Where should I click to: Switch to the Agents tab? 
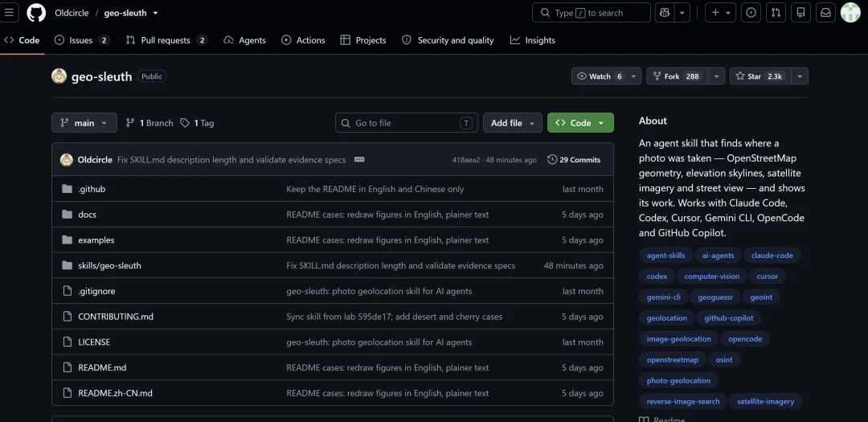(x=244, y=40)
